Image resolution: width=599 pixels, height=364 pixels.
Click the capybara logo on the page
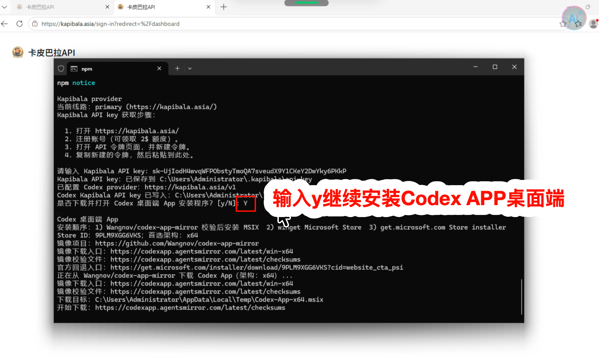[x=18, y=52]
